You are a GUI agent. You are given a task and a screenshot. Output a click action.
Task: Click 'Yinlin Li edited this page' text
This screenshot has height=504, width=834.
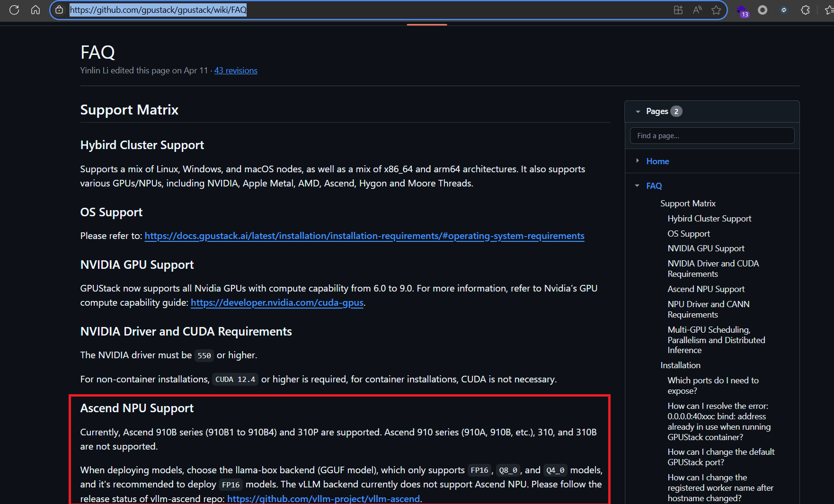[144, 71]
